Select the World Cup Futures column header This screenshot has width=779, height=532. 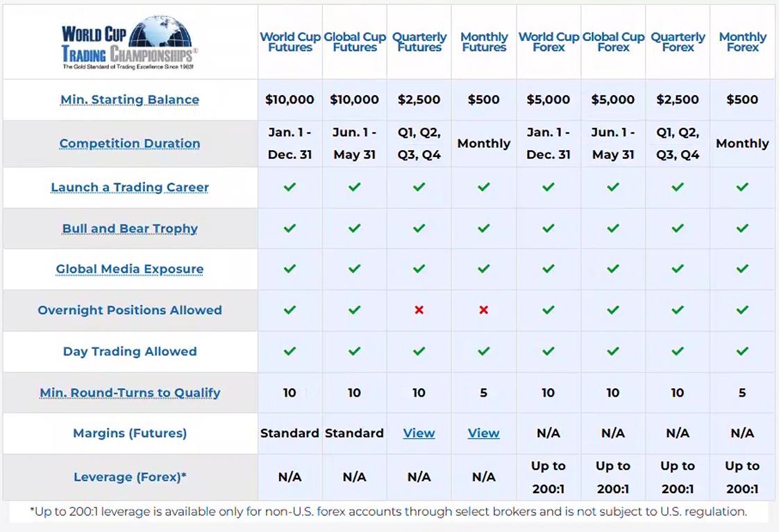(290, 42)
